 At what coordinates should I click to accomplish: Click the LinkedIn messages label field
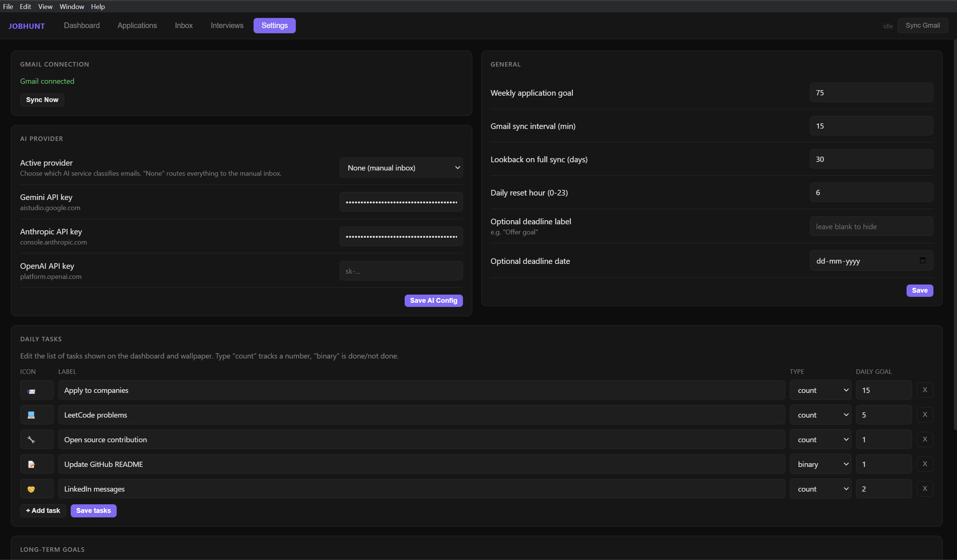(421, 489)
